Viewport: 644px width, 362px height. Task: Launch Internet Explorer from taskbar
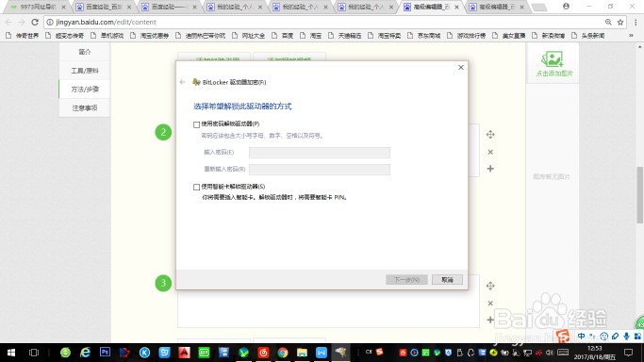85,353
